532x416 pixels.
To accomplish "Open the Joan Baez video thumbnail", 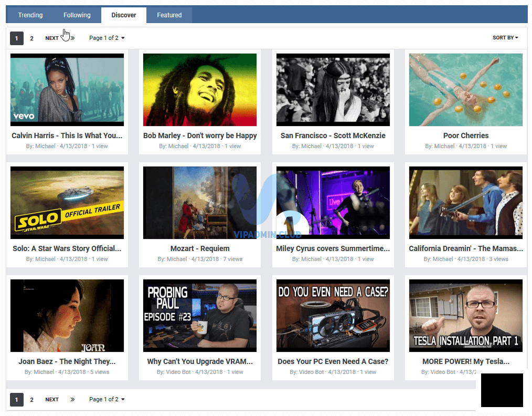I will tap(67, 316).
